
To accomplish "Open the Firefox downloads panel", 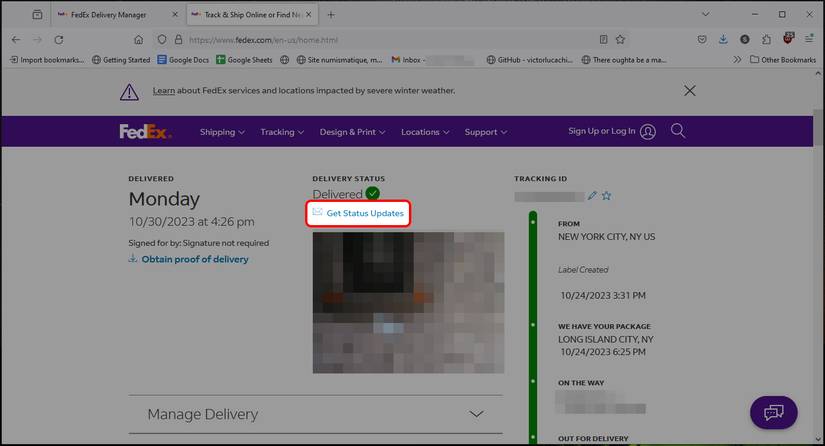I will click(x=723, y=39).
